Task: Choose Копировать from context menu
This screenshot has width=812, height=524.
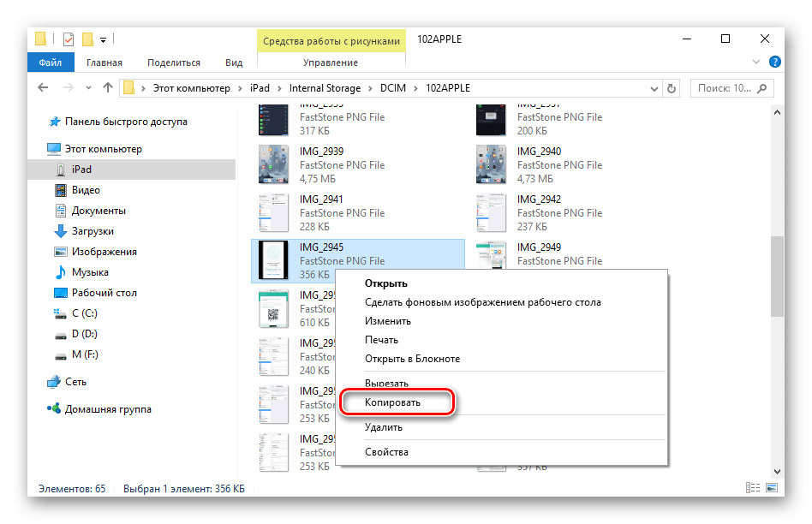Action: point(393,402)
